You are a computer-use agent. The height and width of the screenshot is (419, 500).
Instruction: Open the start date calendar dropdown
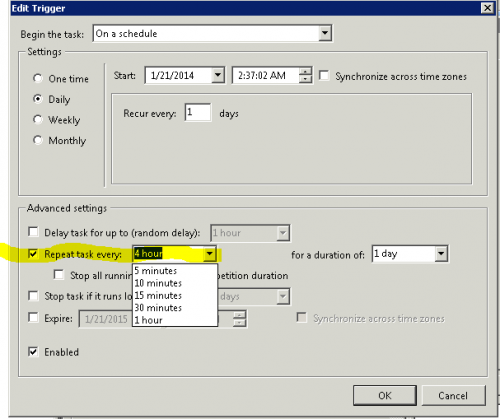[218, 75]
